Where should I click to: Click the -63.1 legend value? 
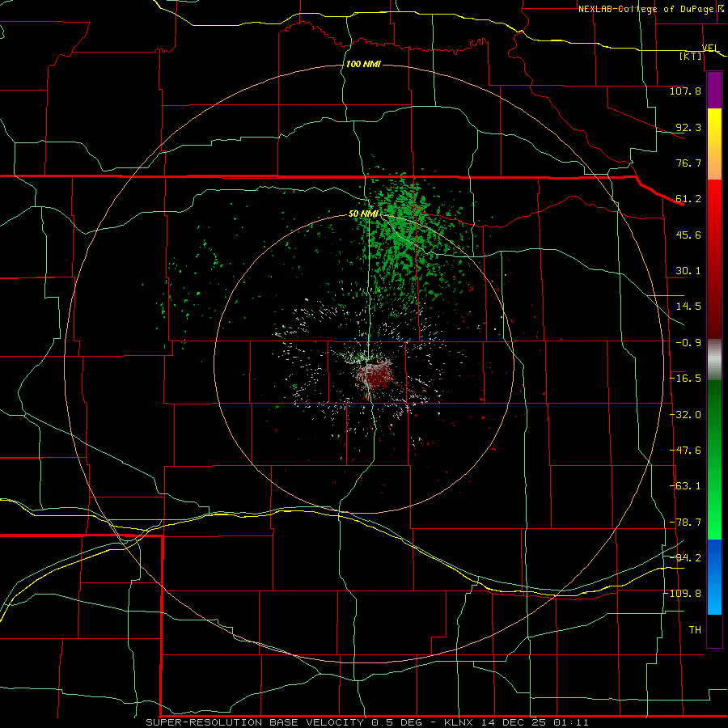coord(685,486)
